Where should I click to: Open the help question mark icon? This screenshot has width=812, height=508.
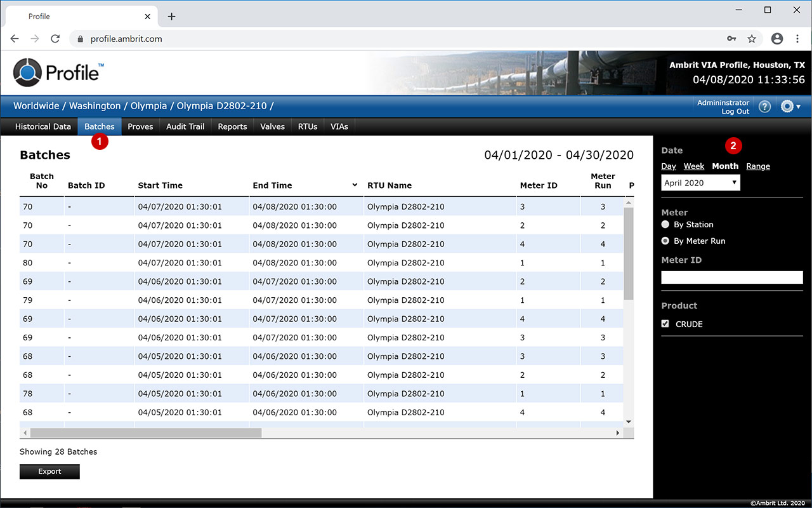click(764, 107)
